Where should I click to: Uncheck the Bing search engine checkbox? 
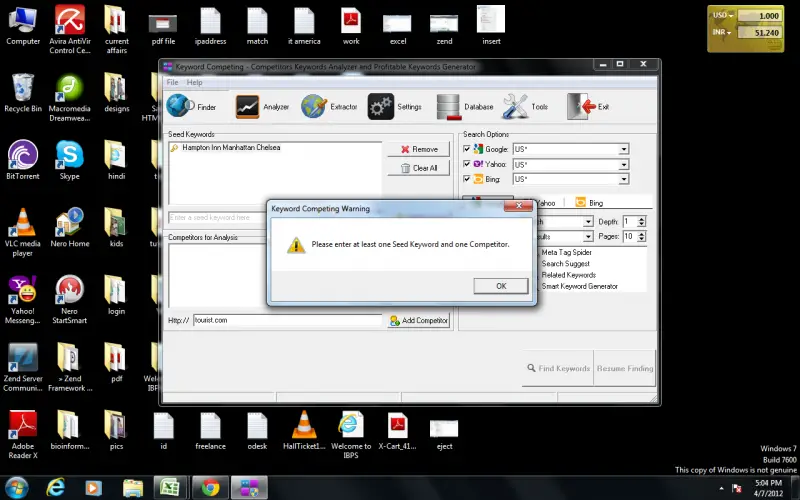(466, 179)
